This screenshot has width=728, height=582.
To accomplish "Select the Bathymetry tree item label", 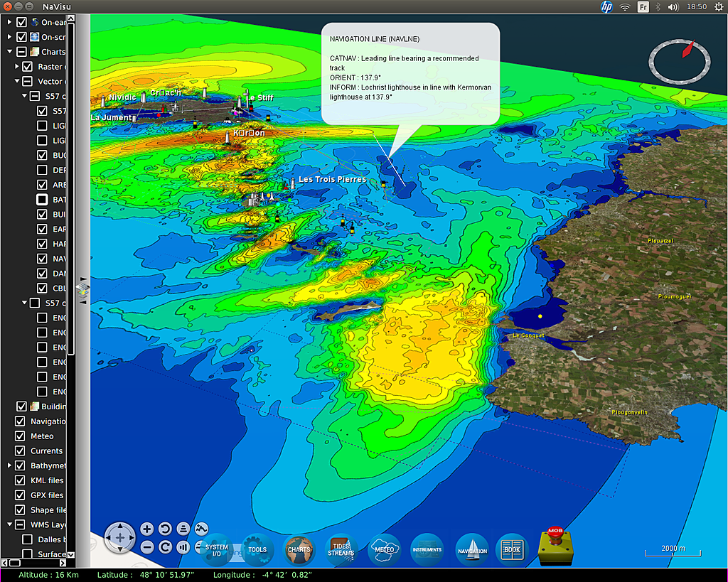I will 48,465.
